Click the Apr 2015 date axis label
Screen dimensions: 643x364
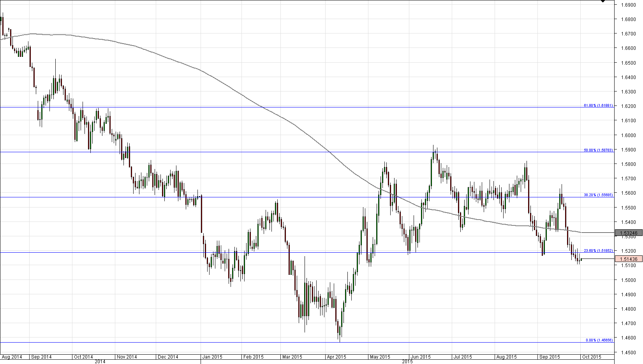(x=336, y=357)
